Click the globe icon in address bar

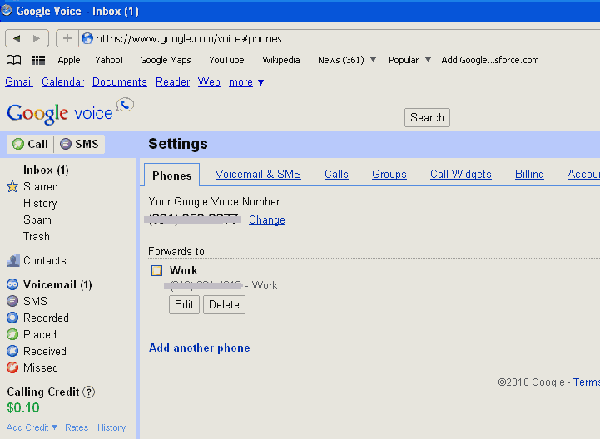(x=87, y=38)
